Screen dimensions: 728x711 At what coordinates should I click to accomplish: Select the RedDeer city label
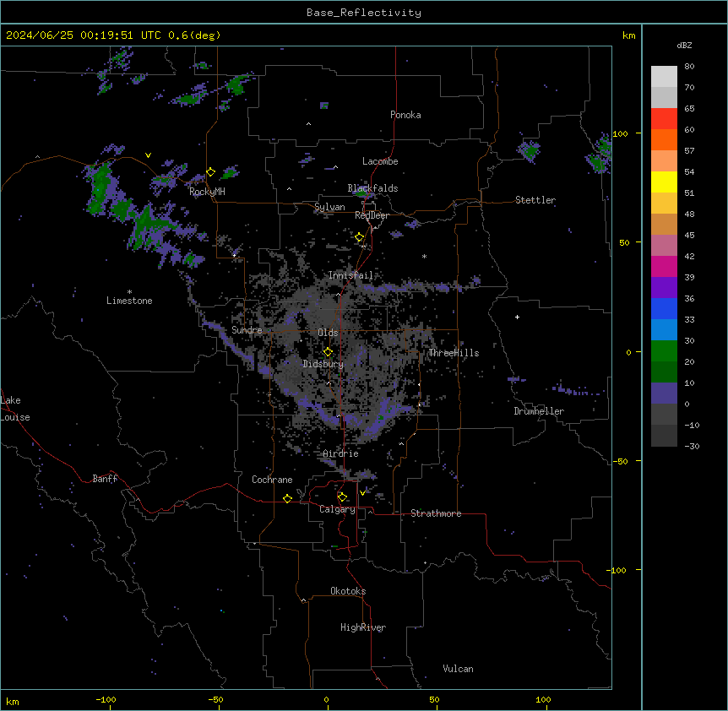pyautogui.click(x=372, y=215)
